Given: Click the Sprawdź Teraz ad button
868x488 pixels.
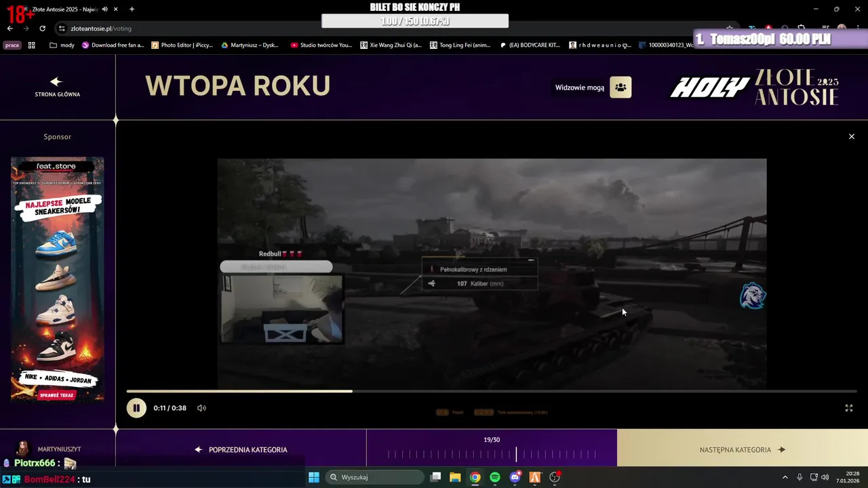Looking at the screenshot, I should pos(57,394).
